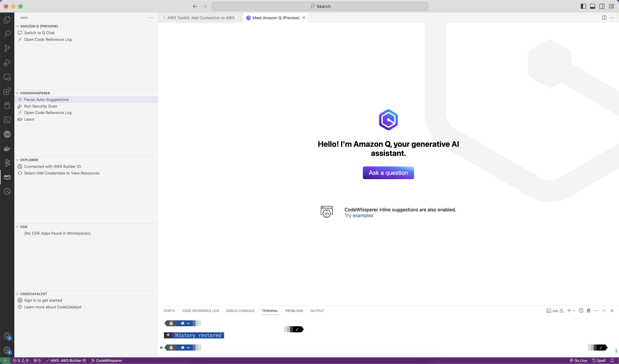This screenshot has height=364, width=619.
Task: Open the Explorer files view
Action: (x=7, y=20)
